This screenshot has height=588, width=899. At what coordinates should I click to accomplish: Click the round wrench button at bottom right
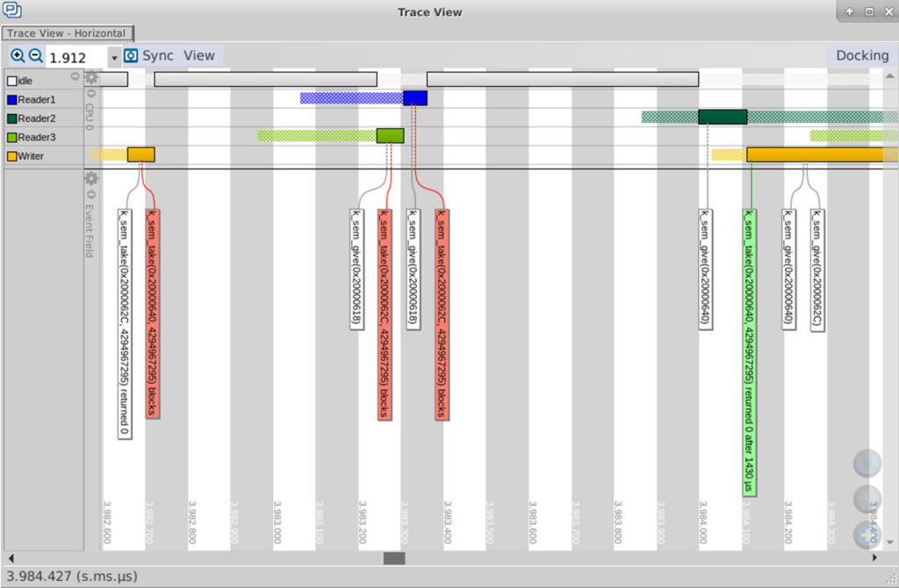pos(867,498)
